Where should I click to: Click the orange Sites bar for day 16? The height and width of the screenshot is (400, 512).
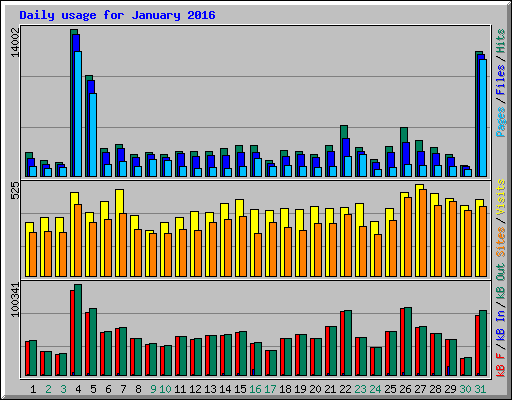(x=258, y=255)
